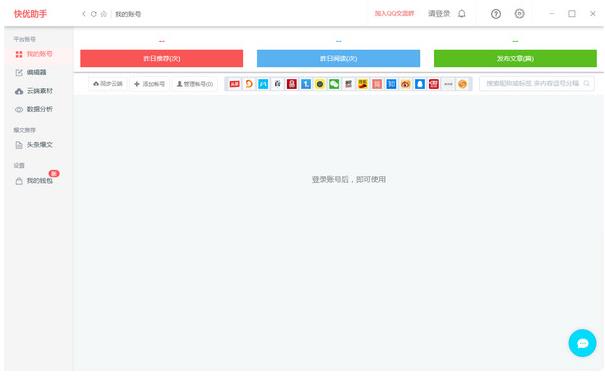Refresh the page with the circular arrow

coord(93,14)
